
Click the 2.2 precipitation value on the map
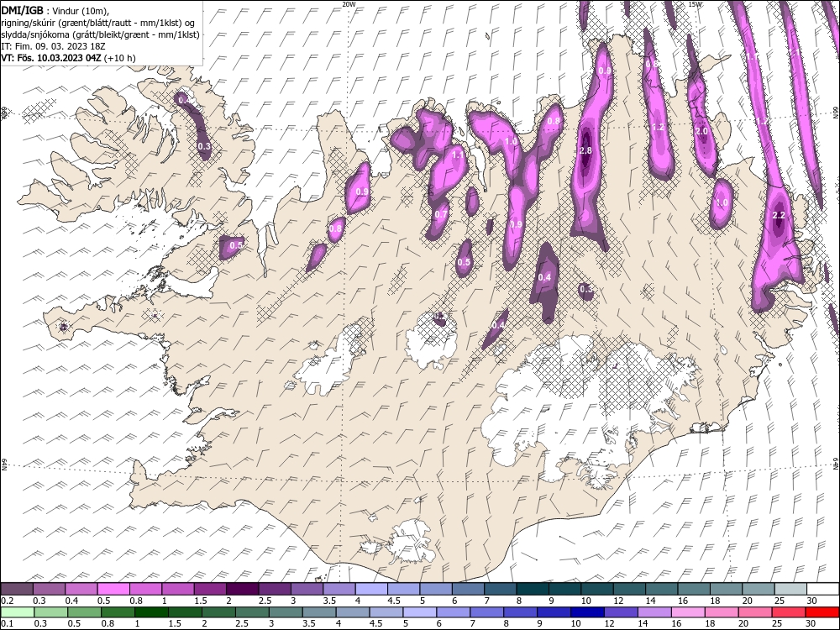pyautogui.click(x=779, y=215)
